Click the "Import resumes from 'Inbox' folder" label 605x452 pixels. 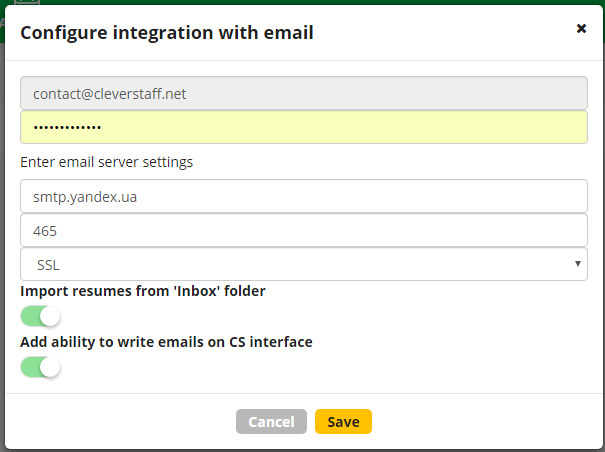click(143, 291)
